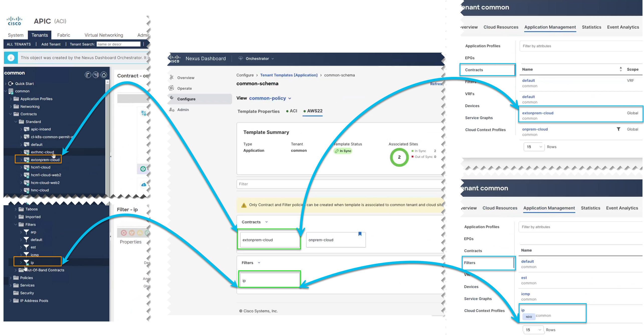Click the Orchestrator service icon in header
Screen dimensions: 644x336
click(x=241, y=58)
